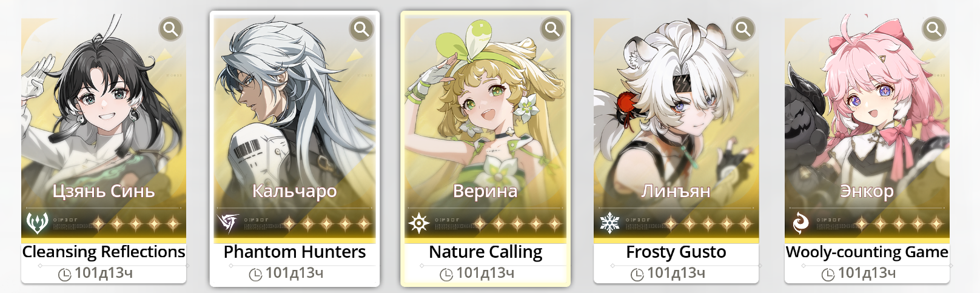This screenshot has width=980, height=293.
Task: Open the Wooly-counting Game banner title
Action: 867,252
